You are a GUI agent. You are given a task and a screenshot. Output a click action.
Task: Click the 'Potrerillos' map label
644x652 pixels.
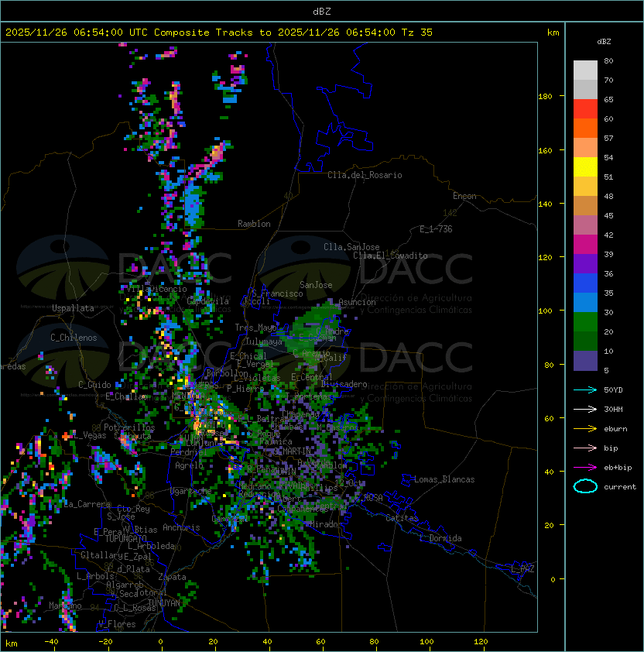[x=129, y=427]
